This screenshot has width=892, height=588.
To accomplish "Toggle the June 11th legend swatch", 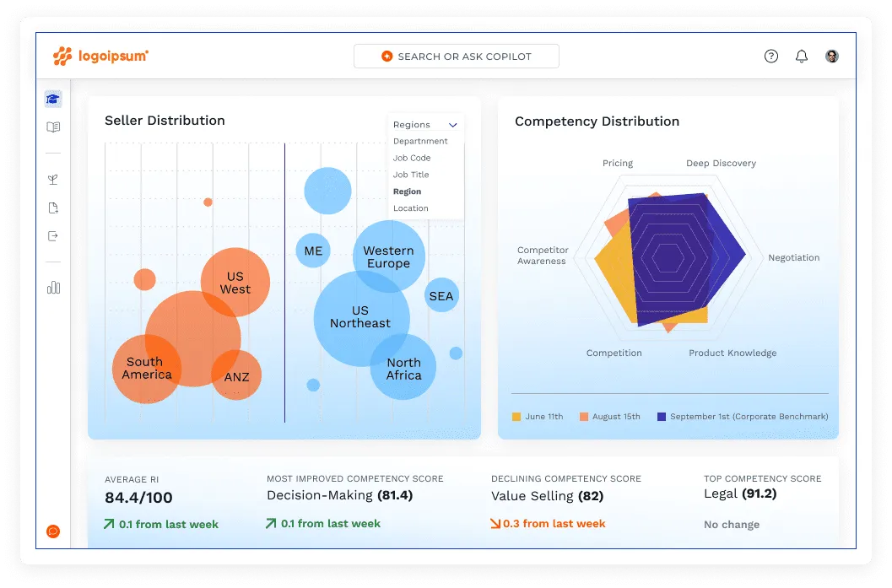I will [516, 417].
